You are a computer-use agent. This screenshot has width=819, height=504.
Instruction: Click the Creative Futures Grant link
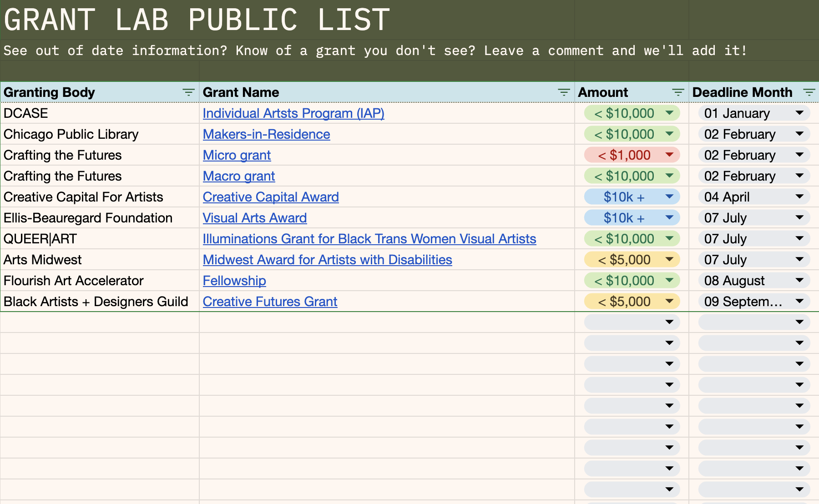[270, 301]
